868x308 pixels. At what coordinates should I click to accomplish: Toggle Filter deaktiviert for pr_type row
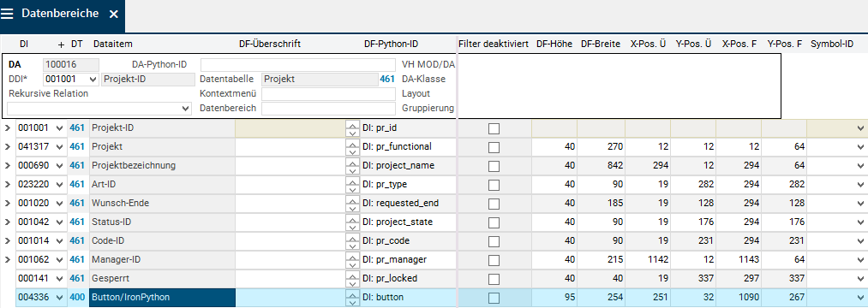coord(494,186)
